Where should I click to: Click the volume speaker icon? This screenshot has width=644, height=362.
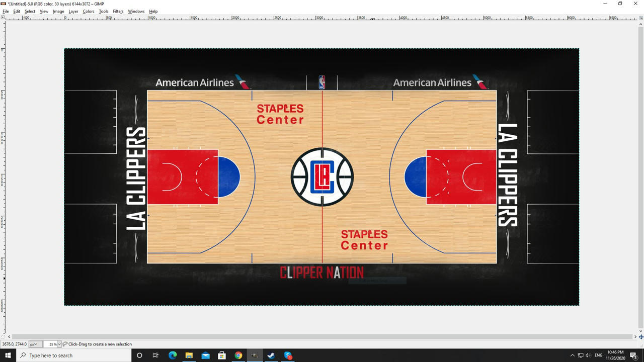click(588, 355)
